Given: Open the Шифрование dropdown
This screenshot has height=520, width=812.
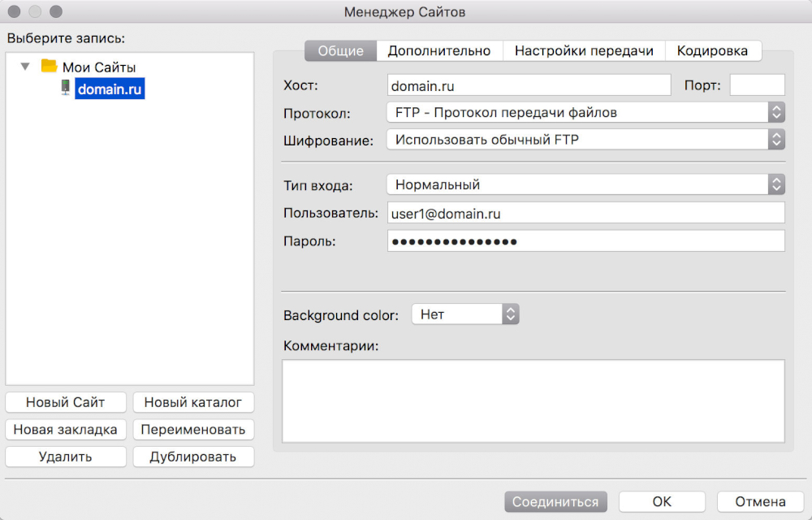Looking at the screenshot, I should [585, 140].
